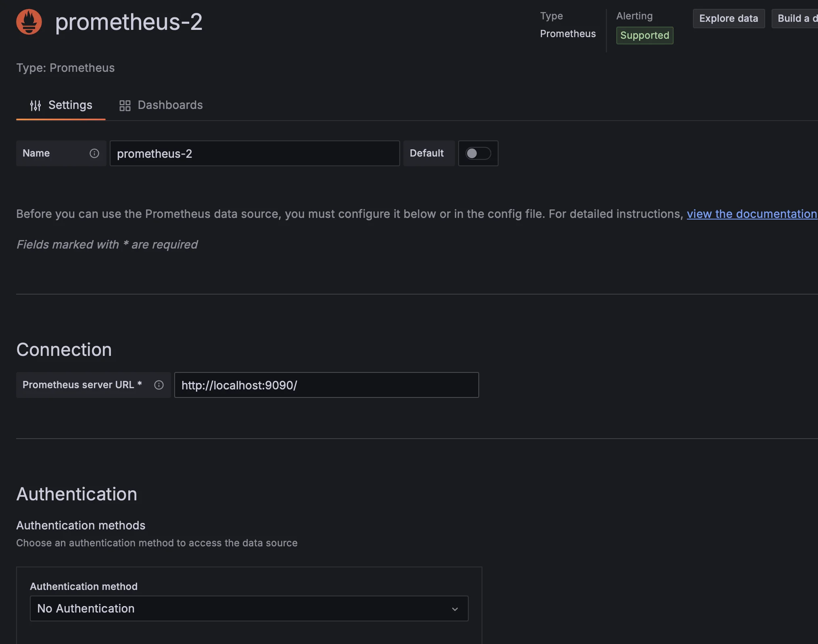This screenshot has width=818, height=644.
Task: Click the Authentication methods subheading
Action: tap(81, 525)
